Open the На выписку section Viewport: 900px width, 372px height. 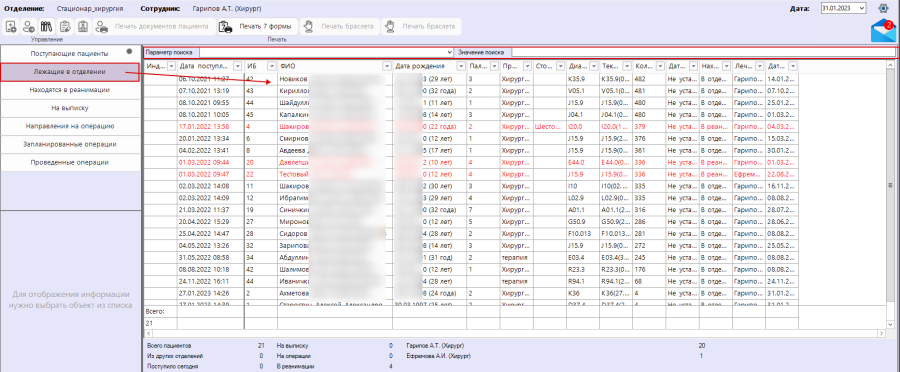point(70,107)
